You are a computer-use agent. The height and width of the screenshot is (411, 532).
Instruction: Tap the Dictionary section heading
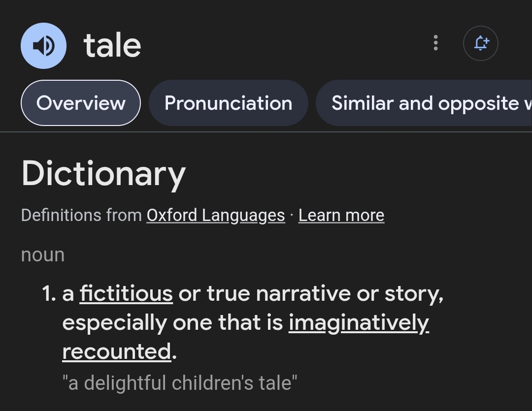pyautogui.click(x=103, y=174)
